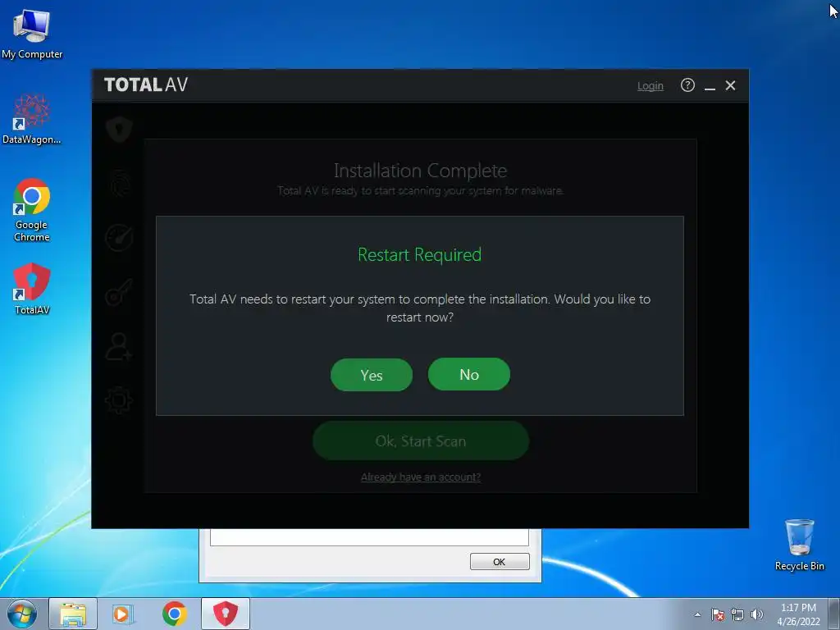Select the shield protection sidebar icon
Image resolution: width=840 pixels, height=630 pixels.
coord(119,129)
